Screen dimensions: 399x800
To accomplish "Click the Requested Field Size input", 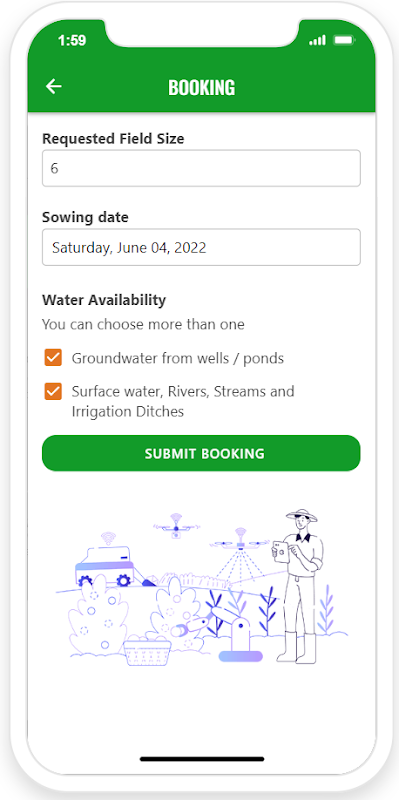I will click(x=201, y=168).
